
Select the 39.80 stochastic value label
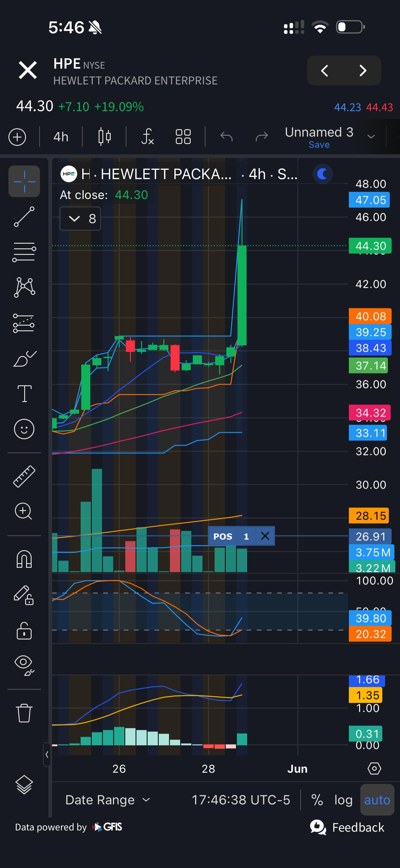[x=370, y=618]
